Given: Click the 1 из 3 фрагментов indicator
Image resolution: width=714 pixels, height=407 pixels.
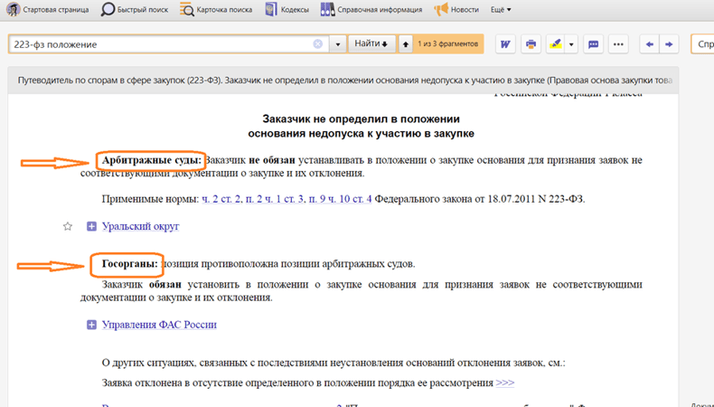Looking at the screenshot, I should tap(448, 44).
